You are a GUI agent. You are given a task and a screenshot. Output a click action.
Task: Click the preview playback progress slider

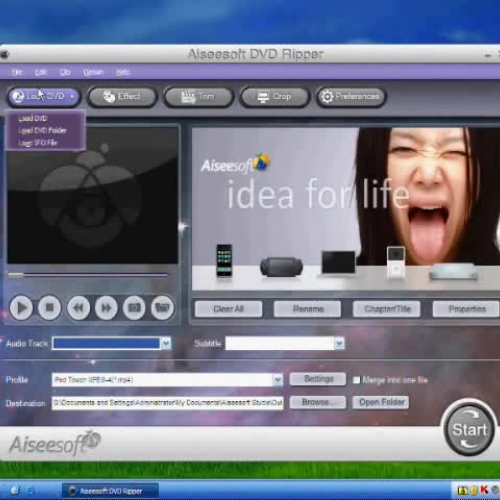point(88,275)
